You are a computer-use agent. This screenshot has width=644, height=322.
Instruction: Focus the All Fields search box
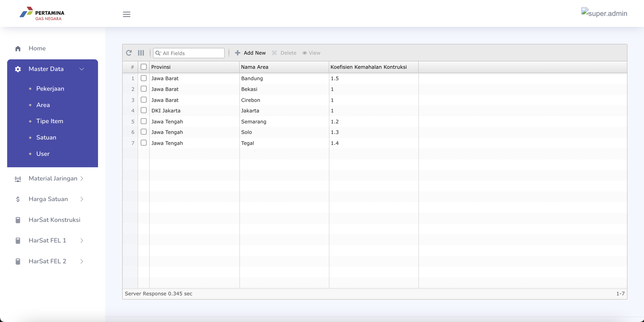[x=189, y=53]
